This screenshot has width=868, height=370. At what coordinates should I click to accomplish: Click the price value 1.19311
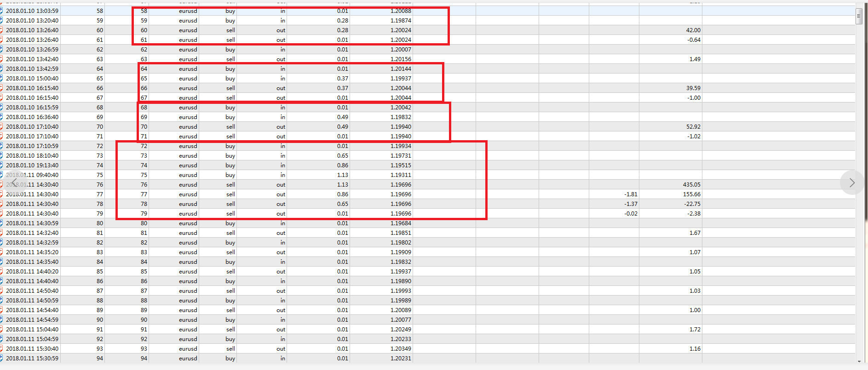click(x=401, y=175)
